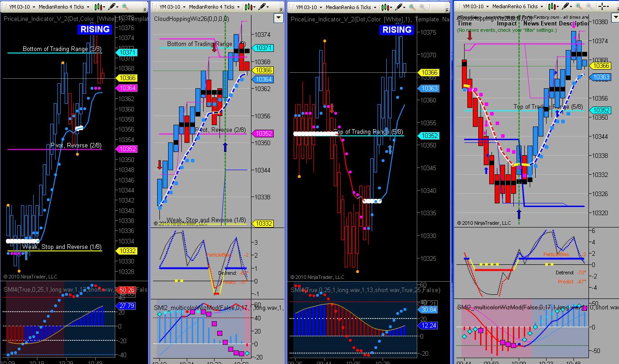Click the RISING label on black 6 Ticks chart
Viewport: 619px width, 364px height.
pyautogui.click(x=397, y=30)
